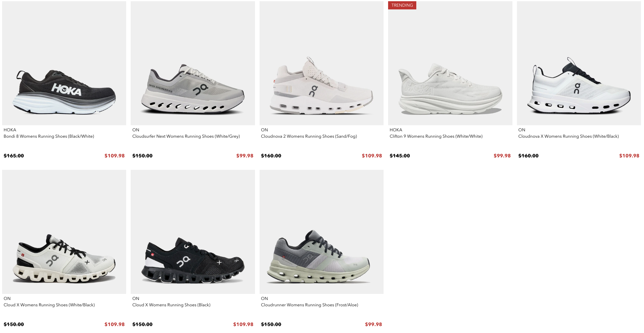Screen dimensions: 644x333
Task: Click the $99.98 sale price on Cloudrunner
Action: (x=373, y=324)
